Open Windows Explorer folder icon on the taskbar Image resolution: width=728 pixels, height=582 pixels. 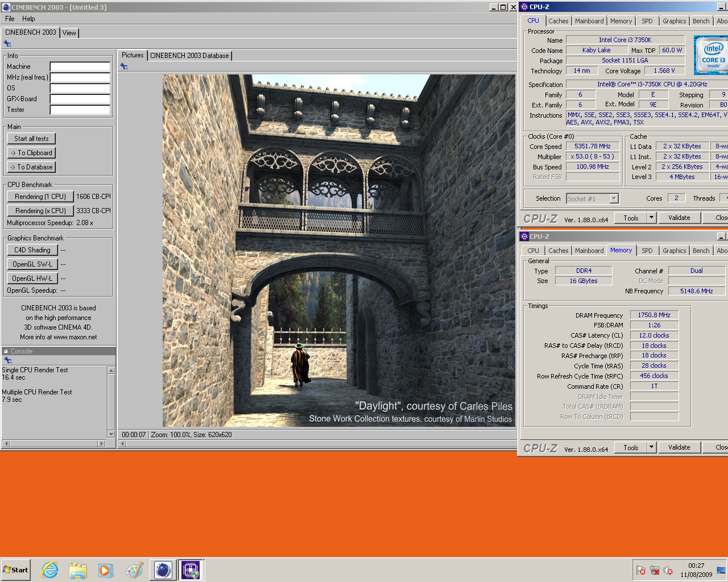click(78, 570)
